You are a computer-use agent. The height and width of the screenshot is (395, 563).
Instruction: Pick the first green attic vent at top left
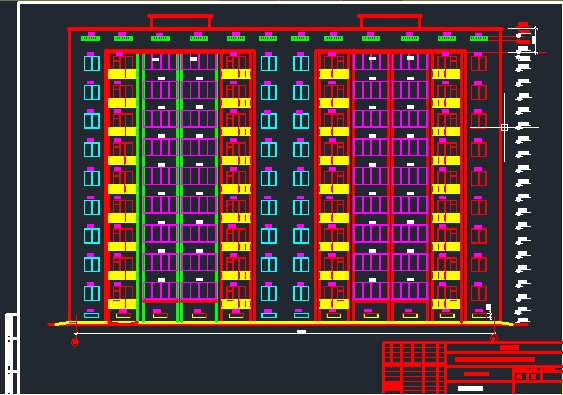[90, 38]
